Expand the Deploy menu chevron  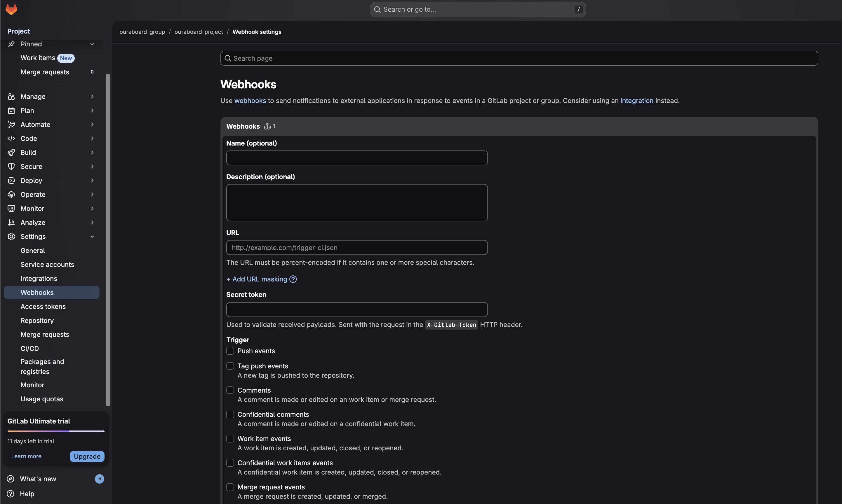(x=92, y=180)
